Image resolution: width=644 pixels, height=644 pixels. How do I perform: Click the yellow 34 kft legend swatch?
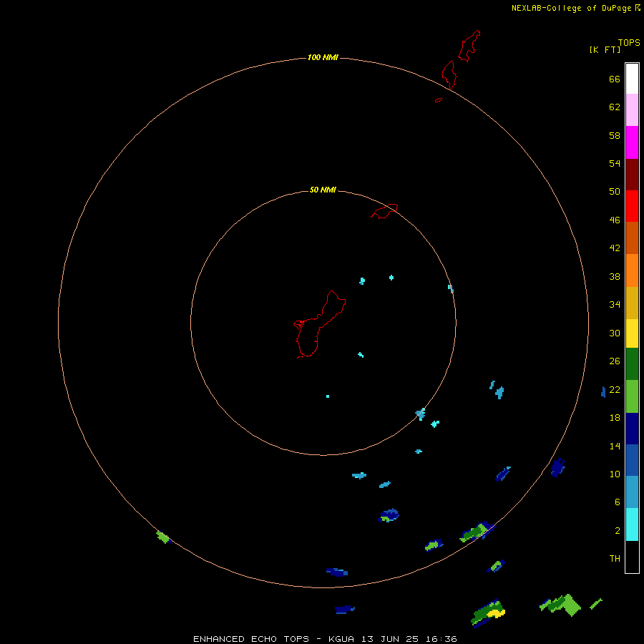tap(632, 333)
